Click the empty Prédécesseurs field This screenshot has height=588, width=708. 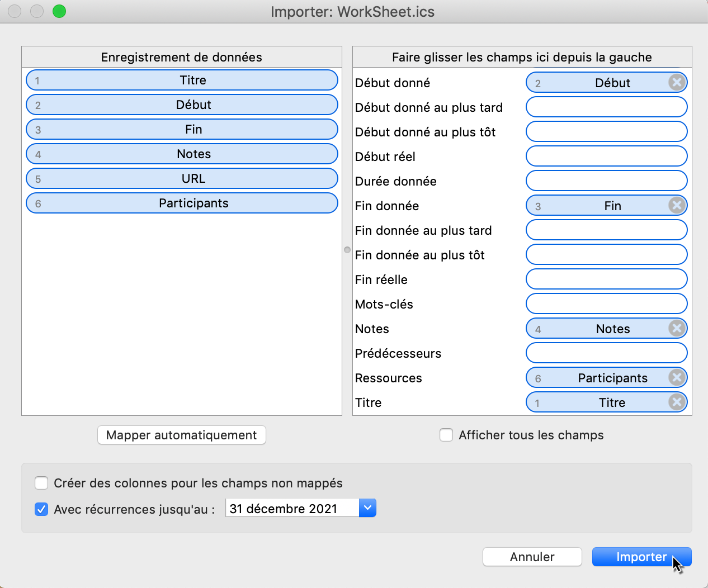(606, 353)
